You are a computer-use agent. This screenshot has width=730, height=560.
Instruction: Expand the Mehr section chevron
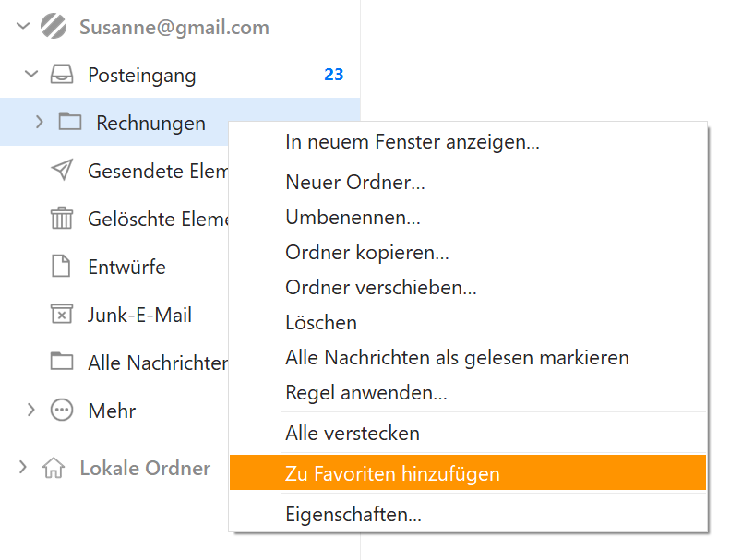pos(30,410)
